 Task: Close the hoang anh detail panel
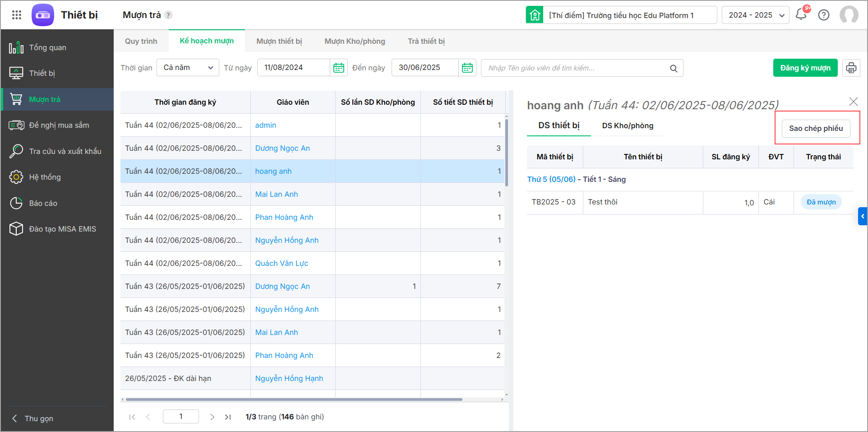click(x=854, y=102)
